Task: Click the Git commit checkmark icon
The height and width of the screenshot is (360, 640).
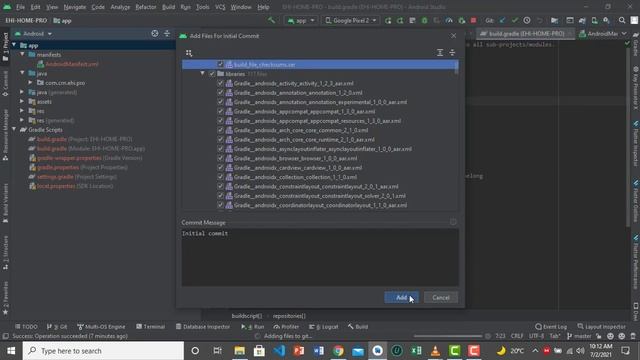Action: 515,20
